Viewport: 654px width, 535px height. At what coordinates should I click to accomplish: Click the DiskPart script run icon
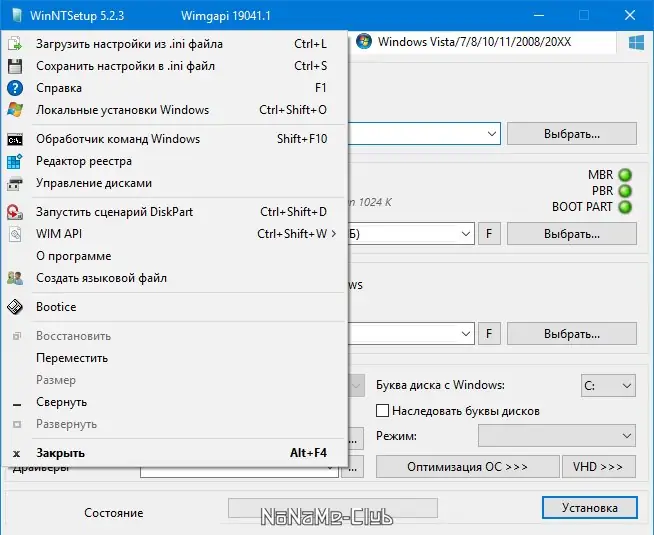pos(15,212)
